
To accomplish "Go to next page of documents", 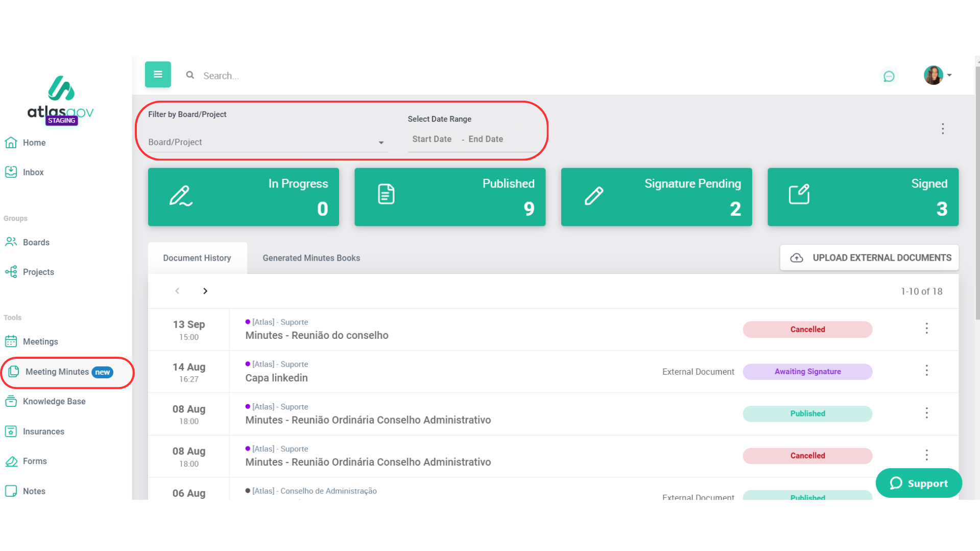I will [x=205, y=291].
